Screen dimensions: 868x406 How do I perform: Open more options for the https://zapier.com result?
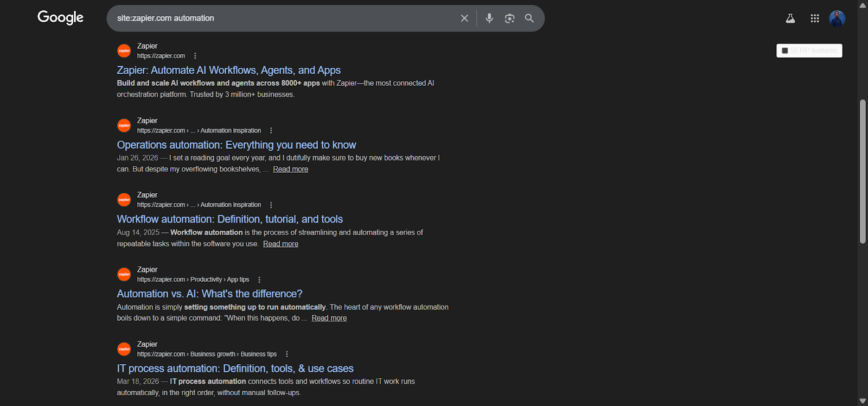pos(195,56)
